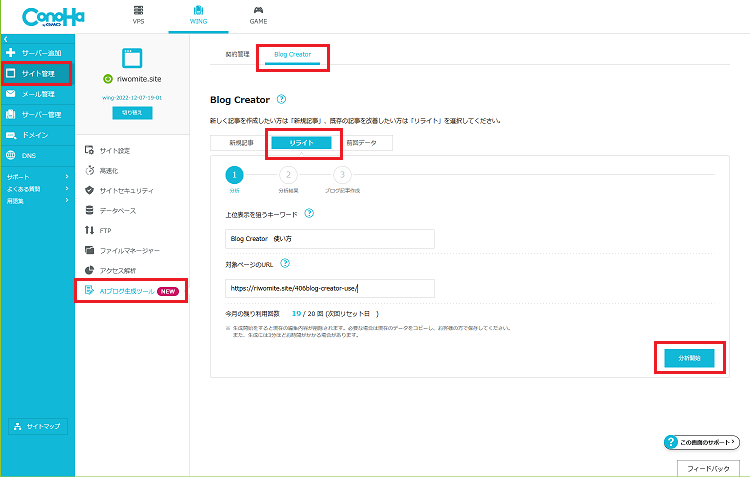Click the keyword input field

[330, 239]
